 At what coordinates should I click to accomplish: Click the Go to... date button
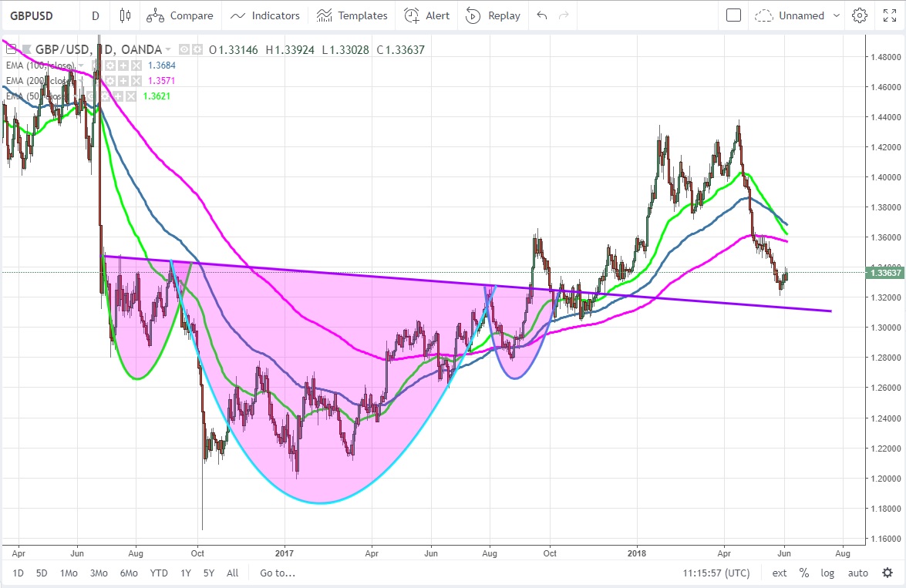(x=278, y=573)
